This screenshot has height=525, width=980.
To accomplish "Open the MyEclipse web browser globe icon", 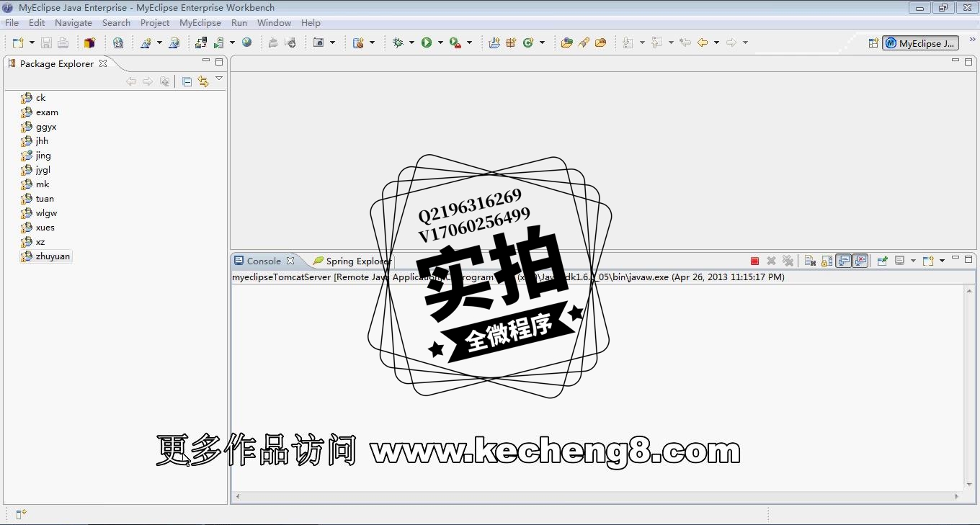I will coord(246,42).
